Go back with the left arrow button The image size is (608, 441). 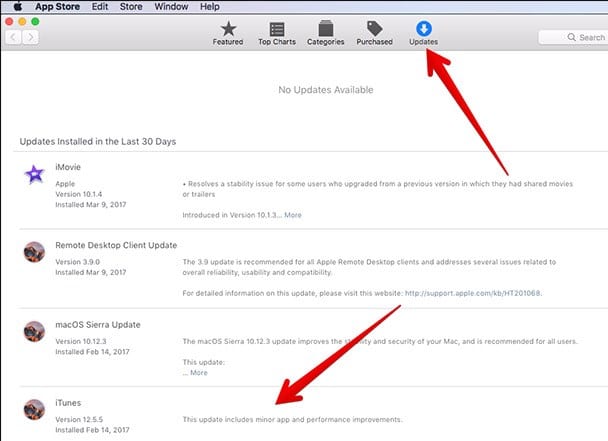tap(13, 37)
